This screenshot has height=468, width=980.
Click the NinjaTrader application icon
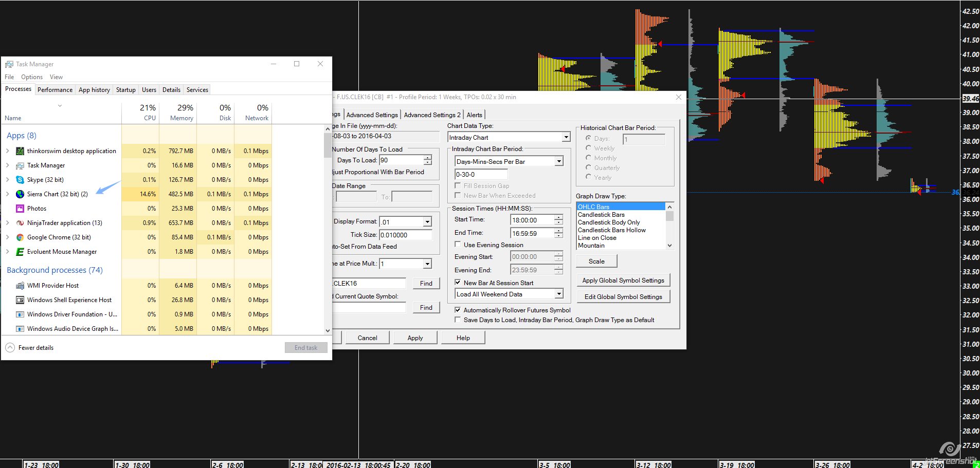click(x=20, y=223)
